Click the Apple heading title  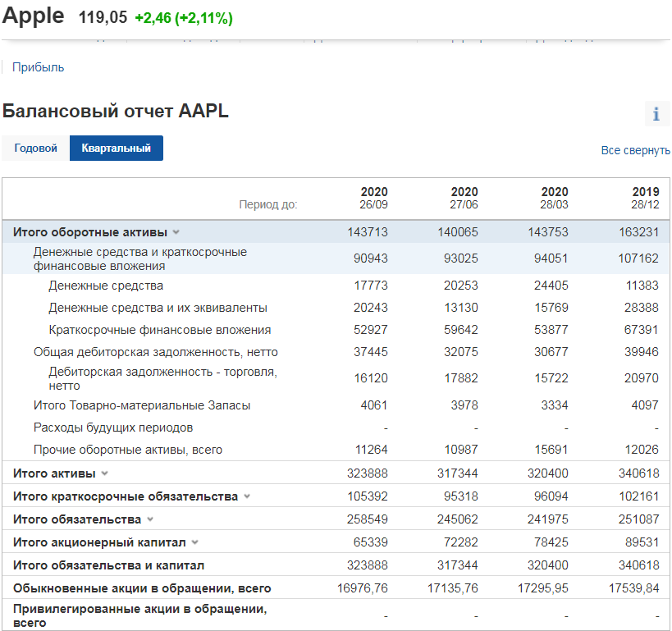coord(33,16)
